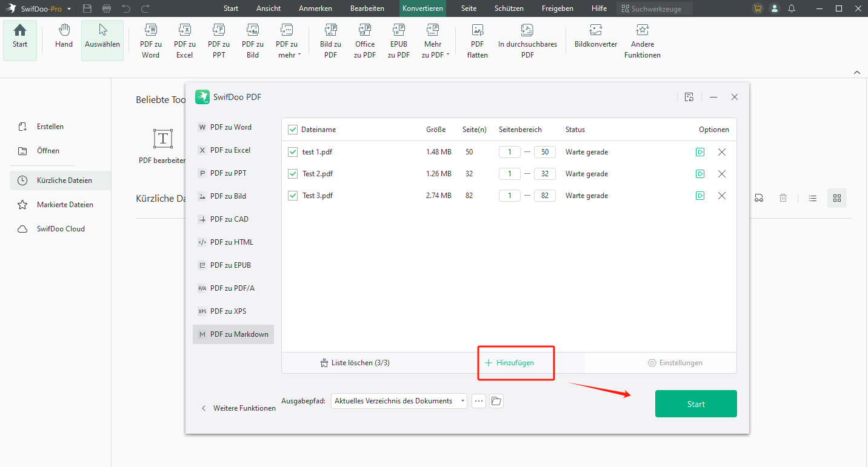Click the undo arrow in title bar

pyautogui.click(x=126, y=8)
